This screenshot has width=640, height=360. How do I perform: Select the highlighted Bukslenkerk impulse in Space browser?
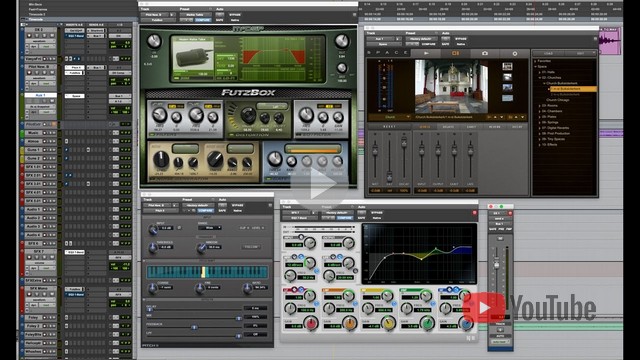573,89
